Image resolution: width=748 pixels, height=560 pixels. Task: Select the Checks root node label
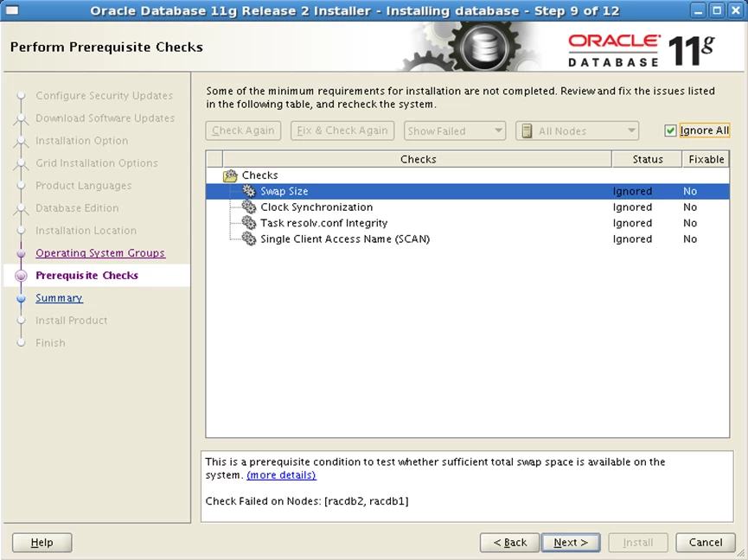coord(260,175)
